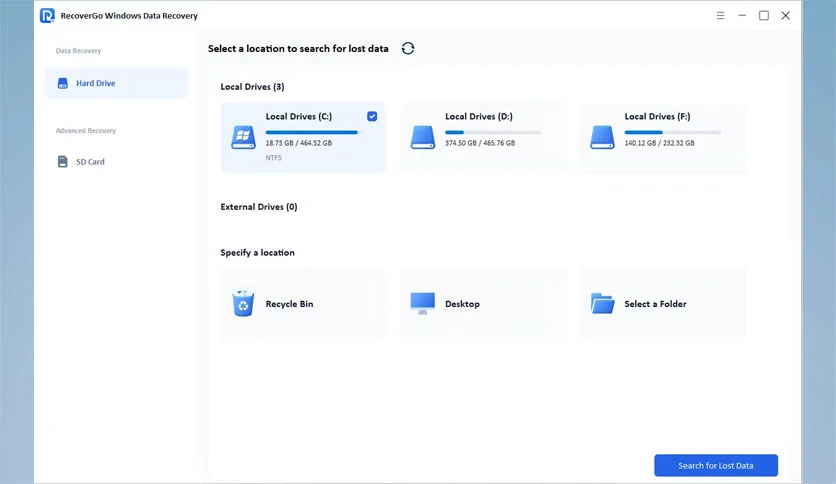Image resolution: width=836 pixels, height=484 pixels.
Task: Click the Advanced Recovery section label
Action: 86,131
